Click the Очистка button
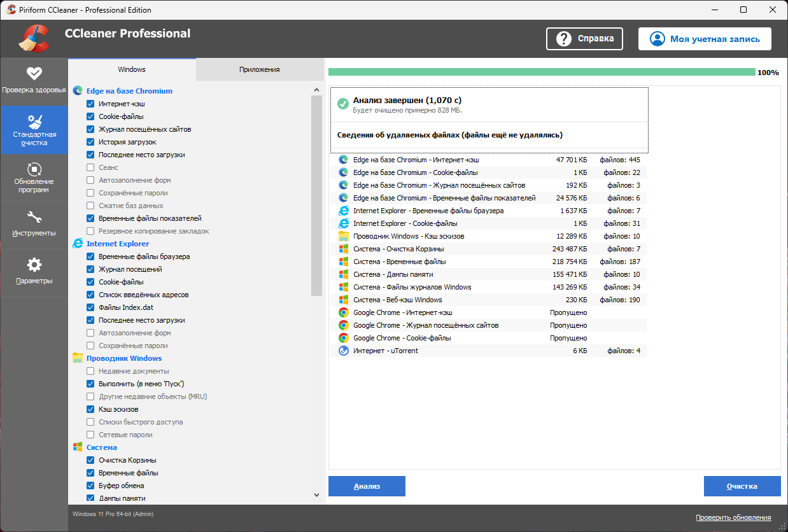Screen dimensions: 788x532 (x=742, y=486)
